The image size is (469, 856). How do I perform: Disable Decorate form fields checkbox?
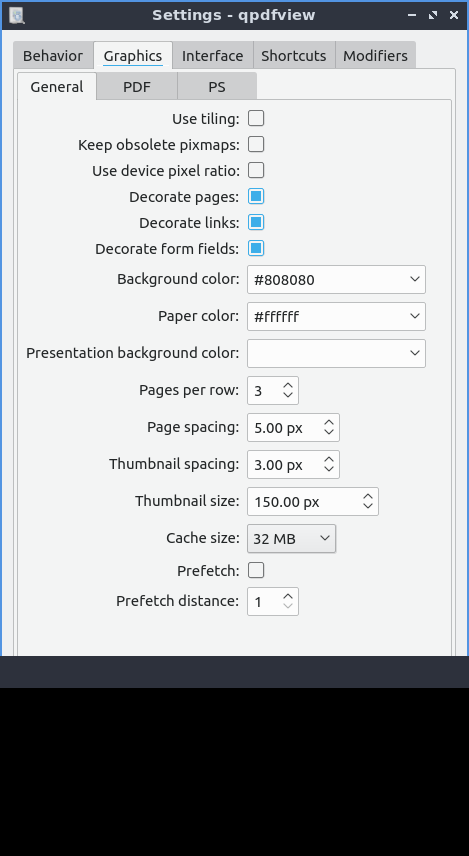[256, 249]
